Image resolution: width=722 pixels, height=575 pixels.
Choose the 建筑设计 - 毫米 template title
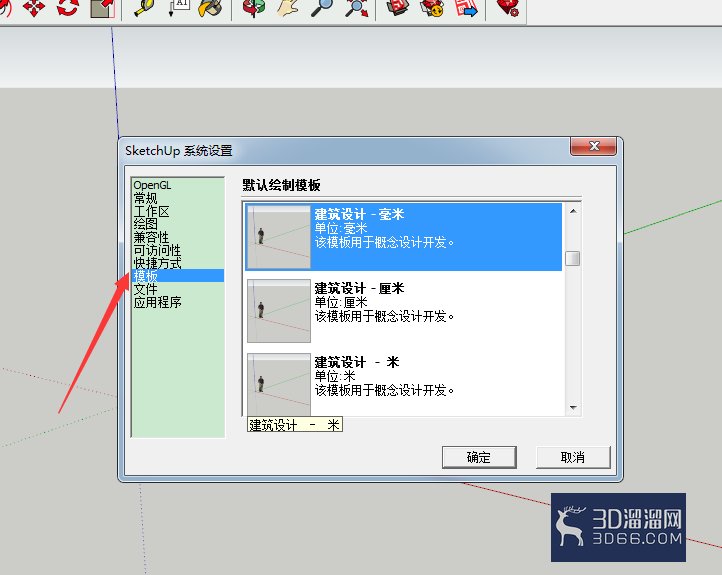click(359, 214)
